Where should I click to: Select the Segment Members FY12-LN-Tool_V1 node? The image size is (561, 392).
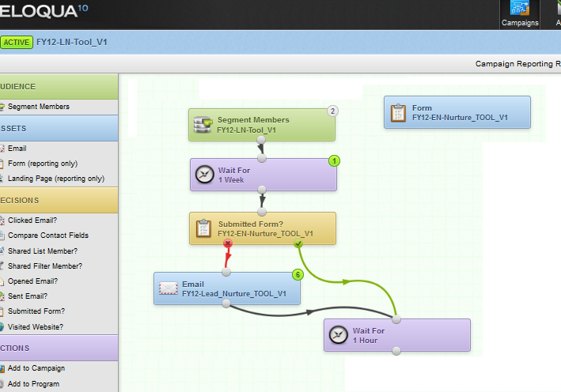click(262, 125)
